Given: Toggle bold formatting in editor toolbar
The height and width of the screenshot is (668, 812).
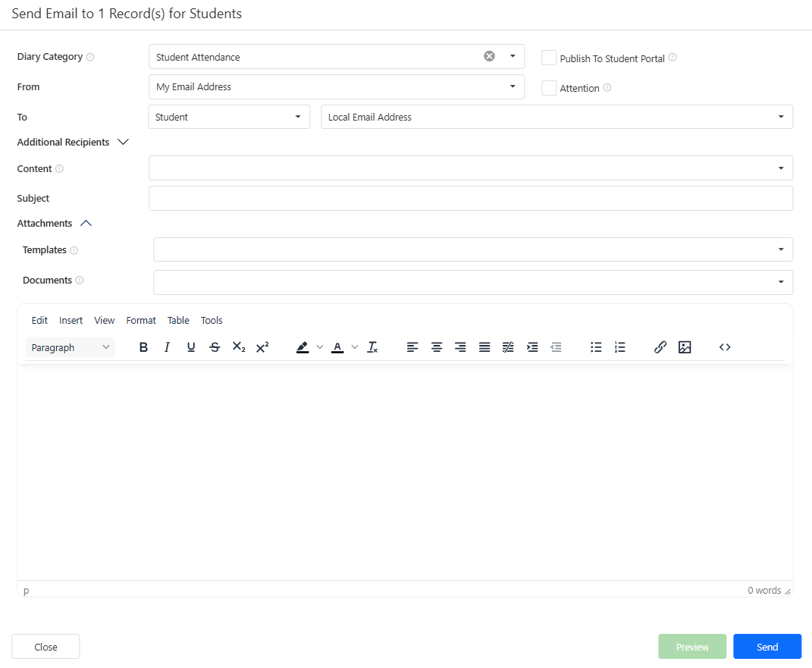Looking at the screenshot, I should (143, 347).
